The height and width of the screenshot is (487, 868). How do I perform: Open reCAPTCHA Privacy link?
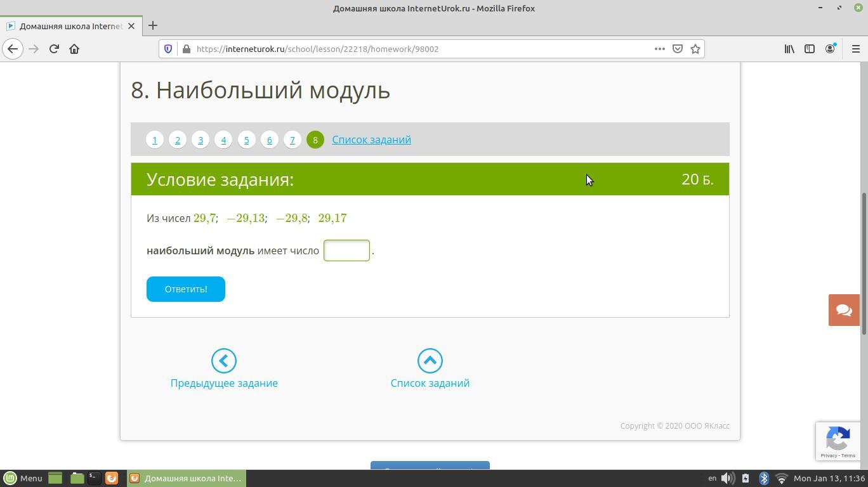pos(829,456)
